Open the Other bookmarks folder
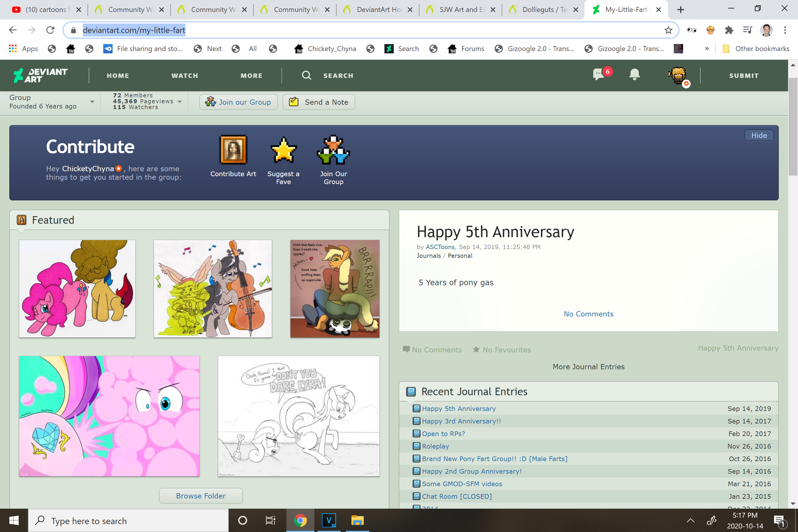The height and width of the screenshot is (532, 798). pos(756,48)
